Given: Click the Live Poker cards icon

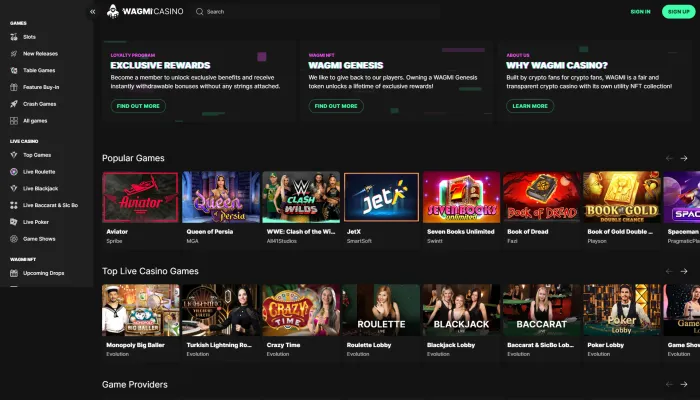Looking at the screenshot, I should tap(14, 222).
